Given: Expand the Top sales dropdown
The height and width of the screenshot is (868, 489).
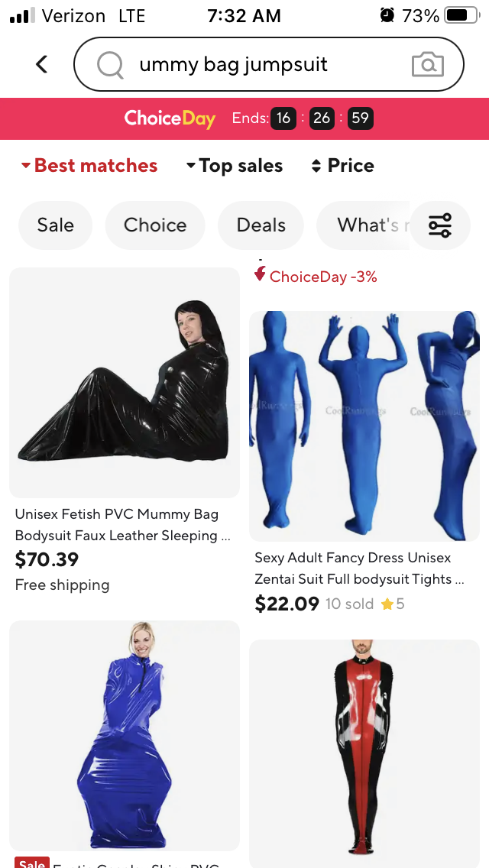Looking at the screenshot, I should pos(235,166).
